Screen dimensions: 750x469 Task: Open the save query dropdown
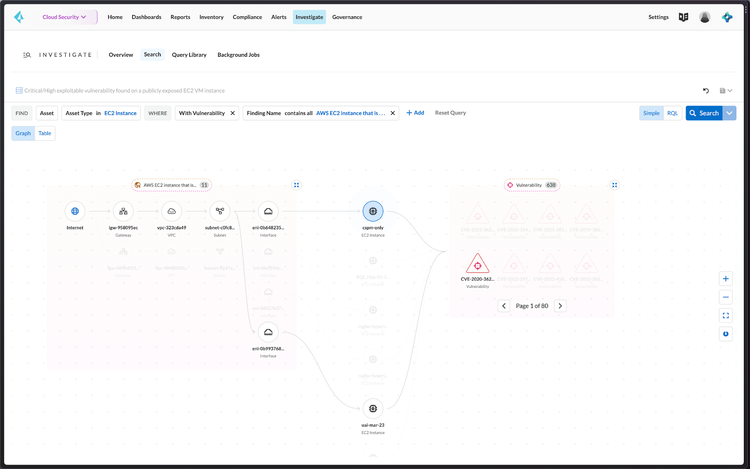tap(726, 90)
